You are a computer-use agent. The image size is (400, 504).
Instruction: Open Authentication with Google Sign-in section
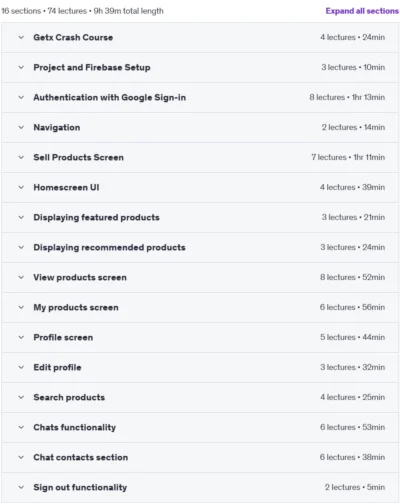[200, 97]
